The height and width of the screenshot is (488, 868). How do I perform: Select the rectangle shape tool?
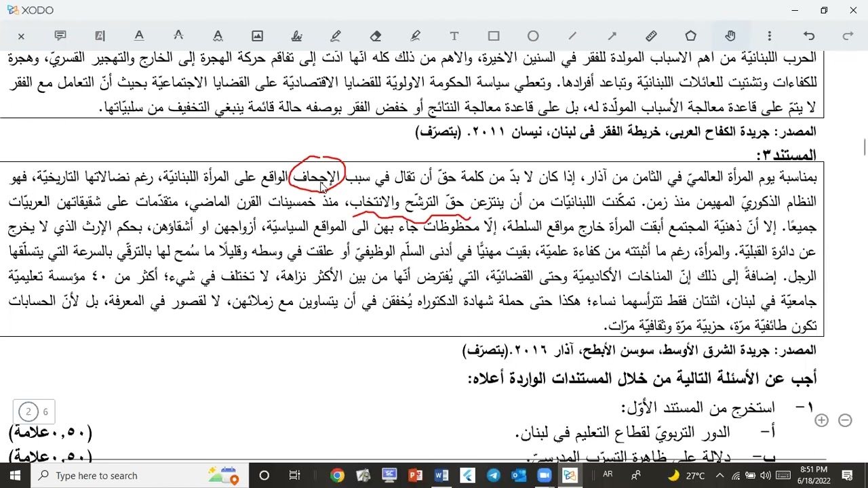click(494, 36)
